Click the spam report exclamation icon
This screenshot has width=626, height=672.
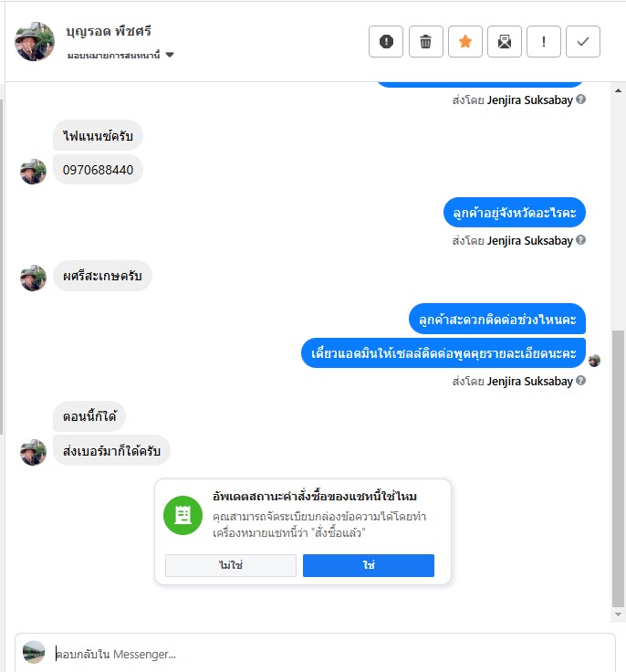[386, 42]
